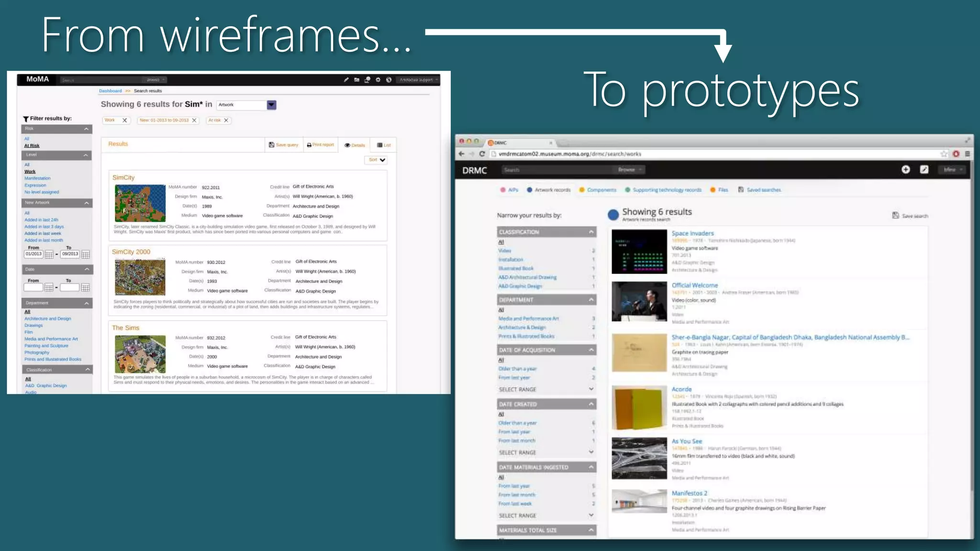The height and width of the screenshot is (551, 980).
Task: Select Added in last week filter
Action: tap(43, 233)
